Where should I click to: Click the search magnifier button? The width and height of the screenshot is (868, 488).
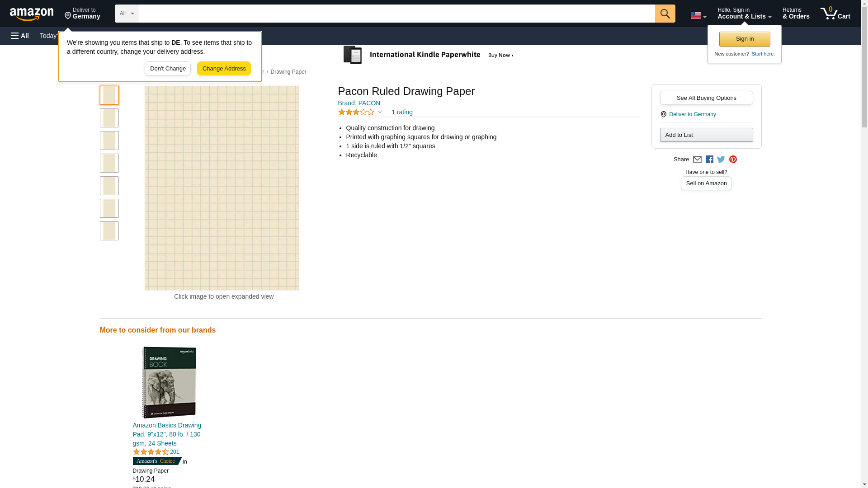coord(665,14)
